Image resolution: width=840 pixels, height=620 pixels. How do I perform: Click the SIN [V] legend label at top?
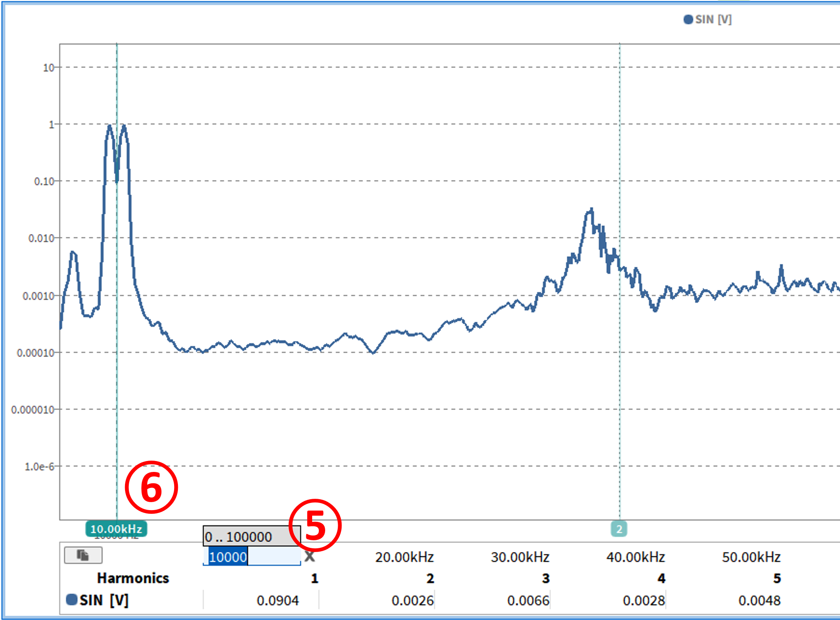713,20
